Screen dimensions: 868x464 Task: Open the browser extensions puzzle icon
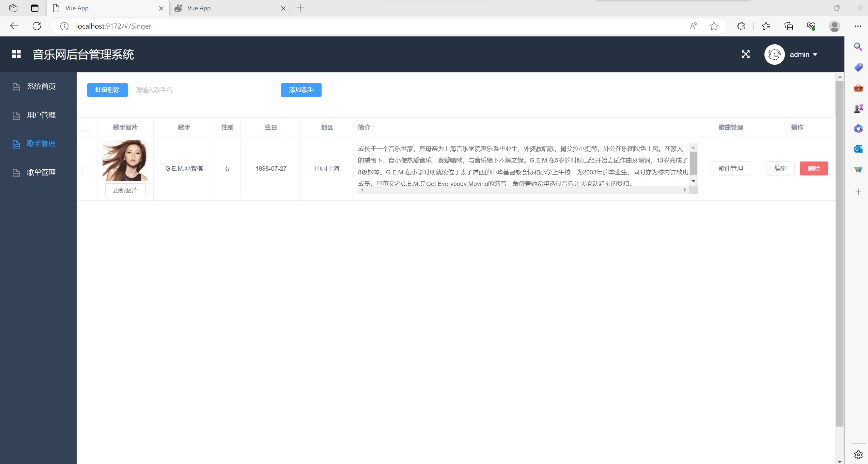pyautogui.click(x=741, y=26)
